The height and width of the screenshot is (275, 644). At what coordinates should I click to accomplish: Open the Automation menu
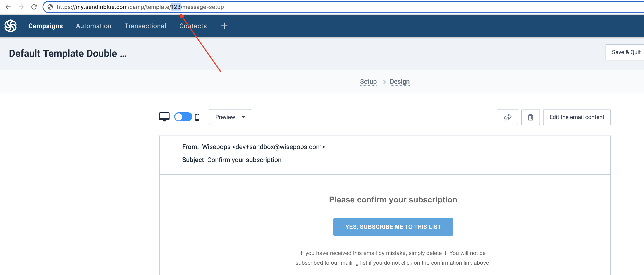click(x=94, y=26)
